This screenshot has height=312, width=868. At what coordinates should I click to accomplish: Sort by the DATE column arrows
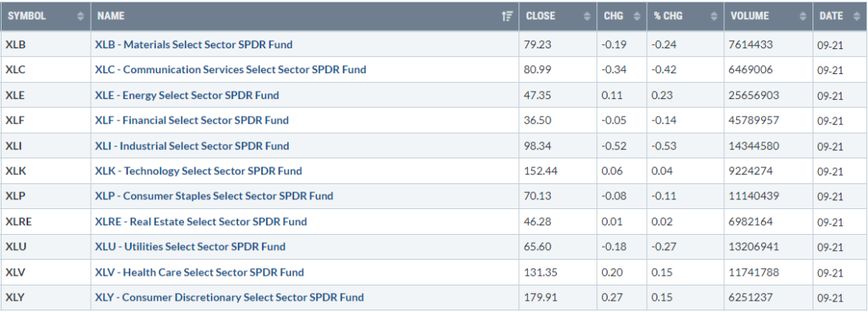click(x=857, y=17)
